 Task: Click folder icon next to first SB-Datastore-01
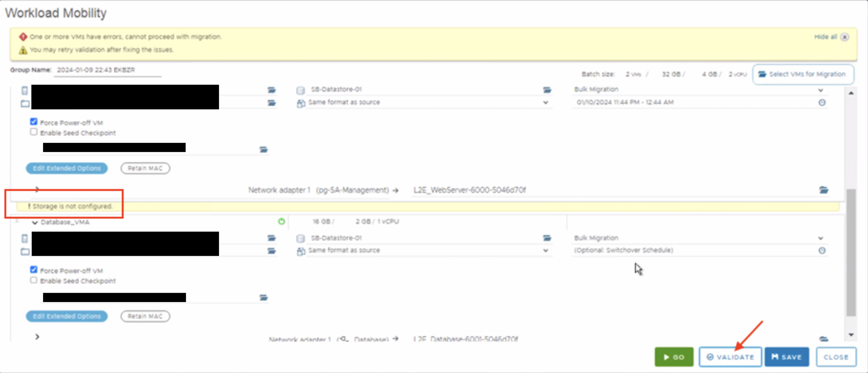547,90
